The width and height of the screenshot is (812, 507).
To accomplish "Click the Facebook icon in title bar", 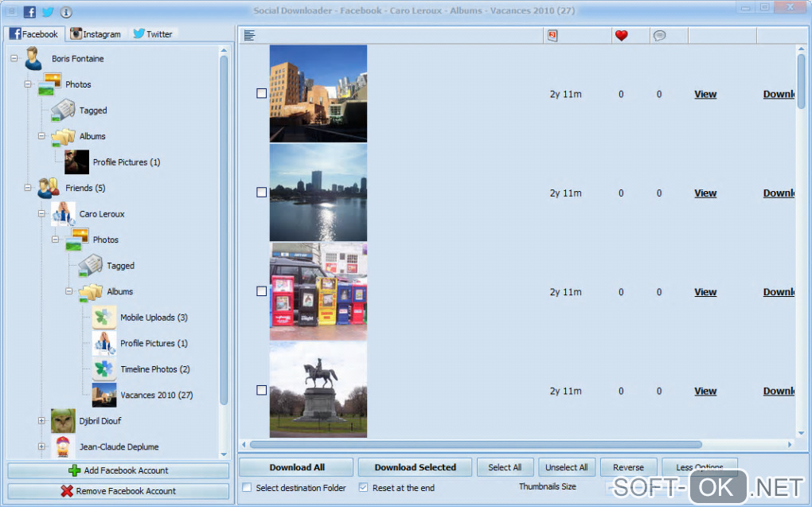I will [x=30, y=12].
